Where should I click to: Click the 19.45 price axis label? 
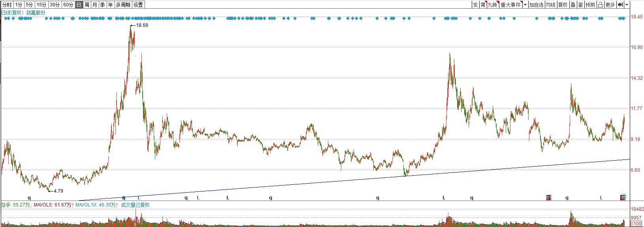coord(637,17)
